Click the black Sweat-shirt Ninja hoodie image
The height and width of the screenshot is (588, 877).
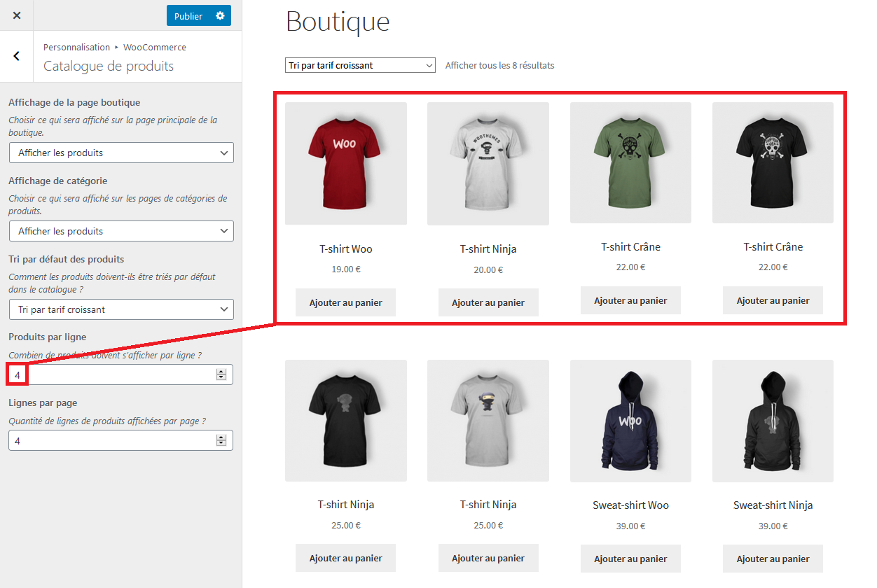(x=773, y=421)
